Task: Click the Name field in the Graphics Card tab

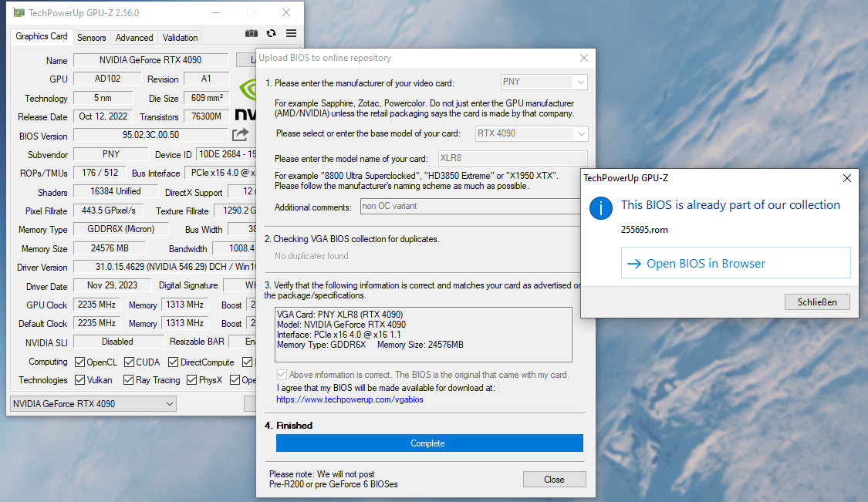Action: pyautogui.click(x=150, y=60)
